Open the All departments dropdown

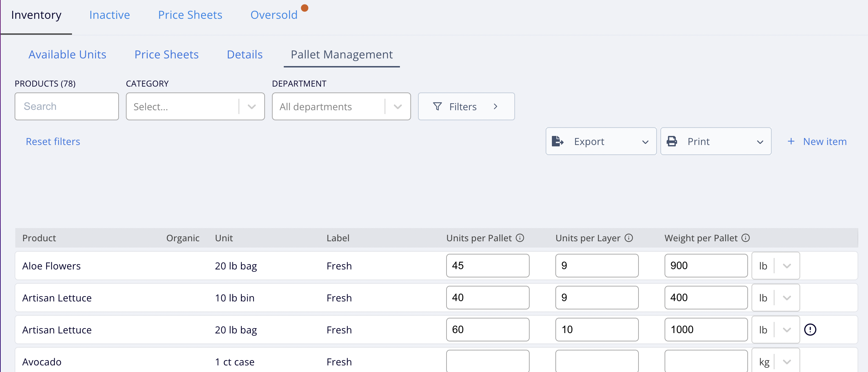pos(341,106)
